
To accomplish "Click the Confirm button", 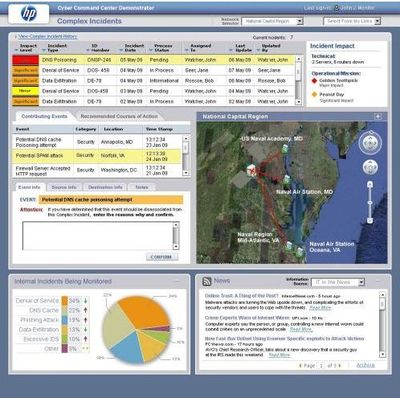I will click(162, 257).
